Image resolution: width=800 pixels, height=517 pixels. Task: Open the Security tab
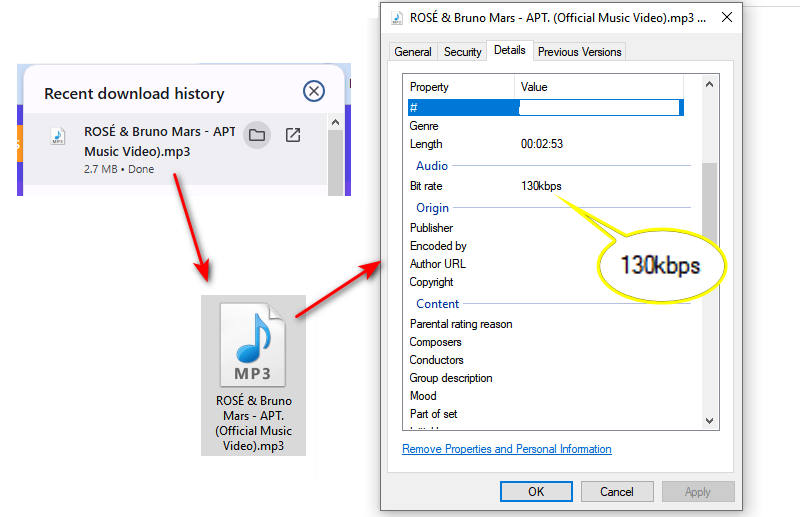(x=462, y=52)
